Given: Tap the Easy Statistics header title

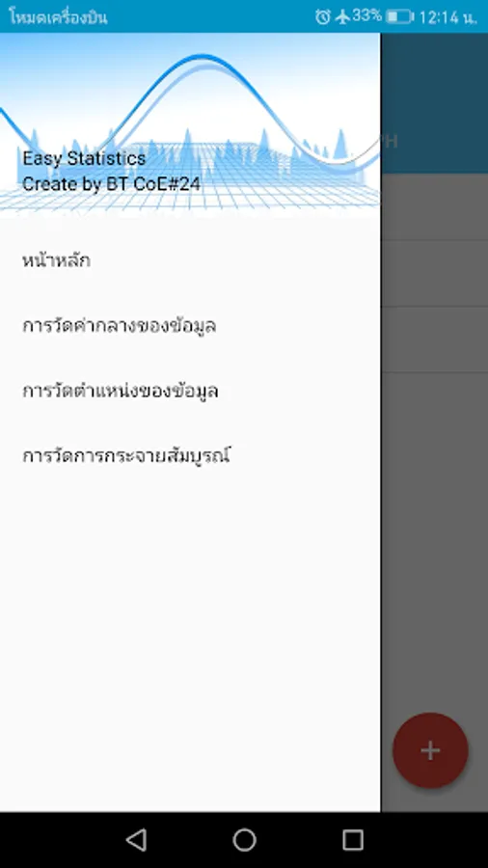Looking at the screenshot, I should pyautogui.click(x=84, y=158).
